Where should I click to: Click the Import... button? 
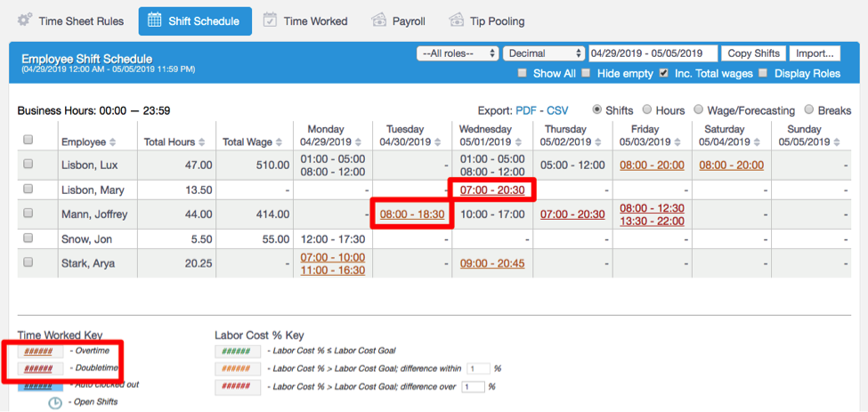coord(815,53)
